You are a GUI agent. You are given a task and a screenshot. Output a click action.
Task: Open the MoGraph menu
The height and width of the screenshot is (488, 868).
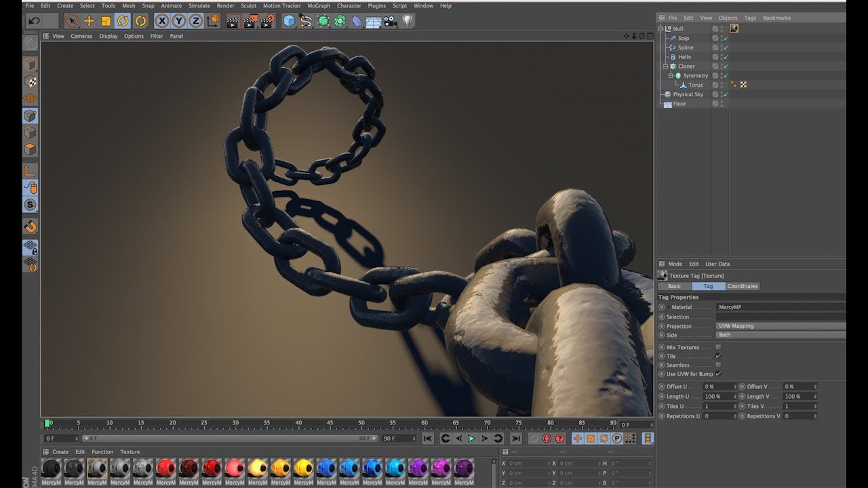coord(319,5)
